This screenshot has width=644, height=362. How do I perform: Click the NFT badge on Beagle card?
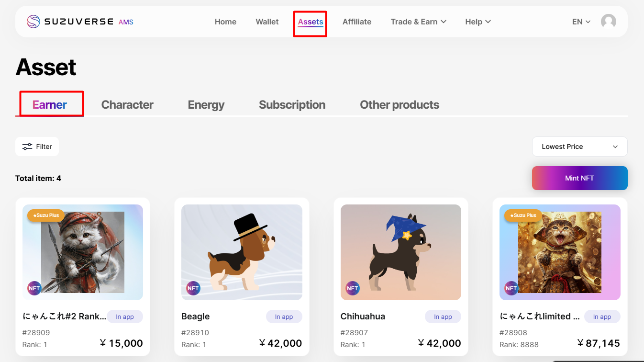click(193, 288)
